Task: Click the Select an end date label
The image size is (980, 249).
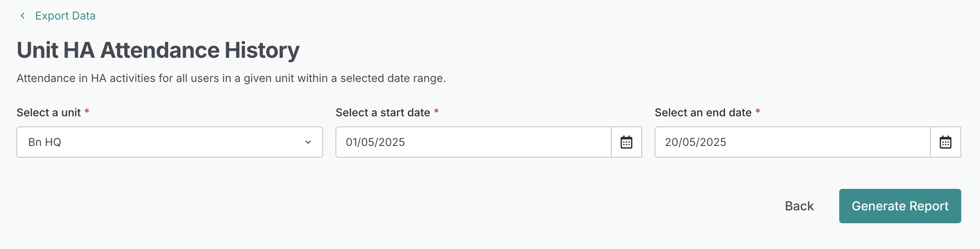Action: (703, 113)
